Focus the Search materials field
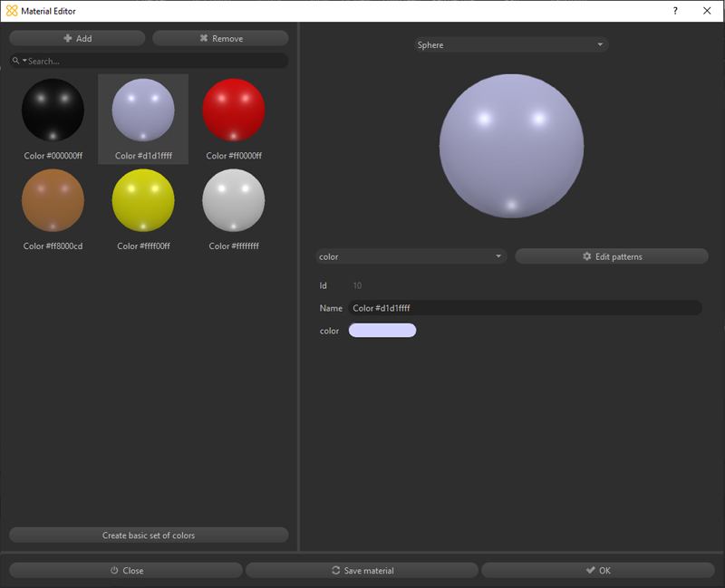The image size is (725, 588). (149, 61)
